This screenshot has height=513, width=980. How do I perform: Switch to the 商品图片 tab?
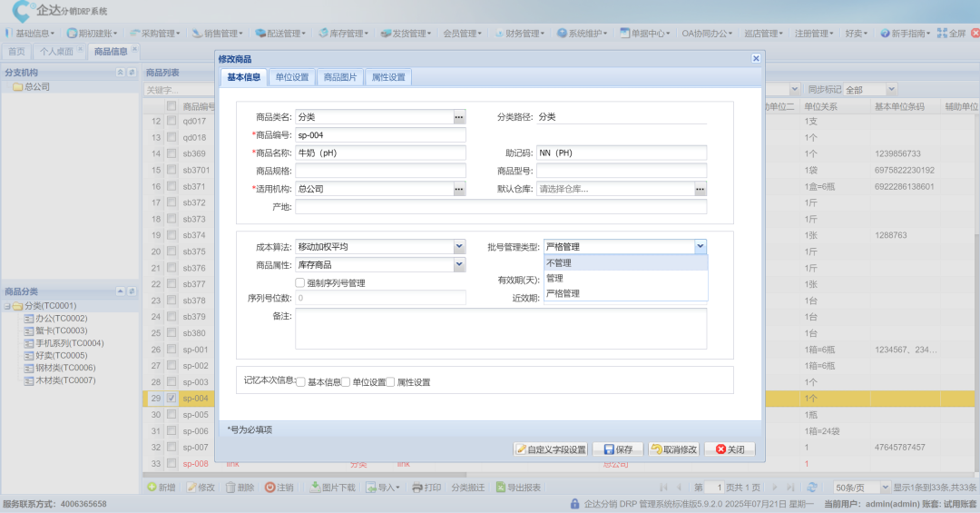[340, 78]
